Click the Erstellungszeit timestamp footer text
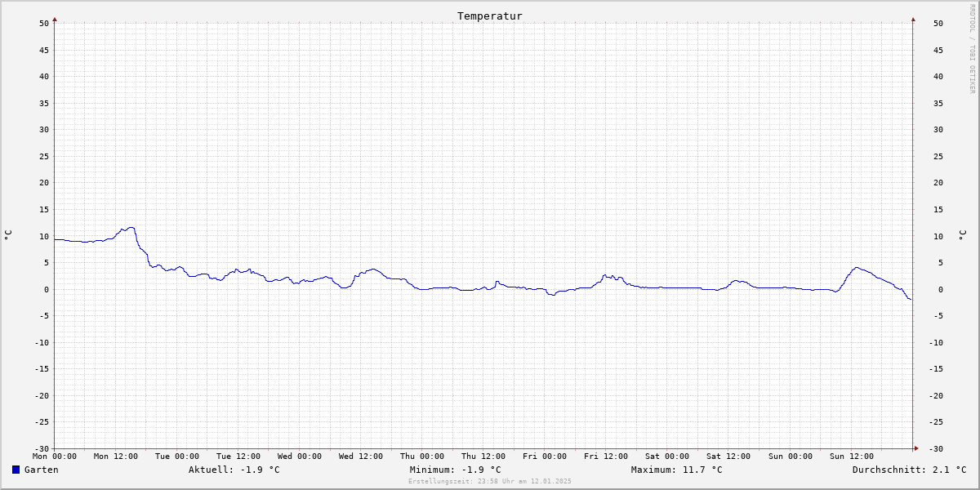The image size is (980, 490). pyautogui.click(x=490, y=481)
